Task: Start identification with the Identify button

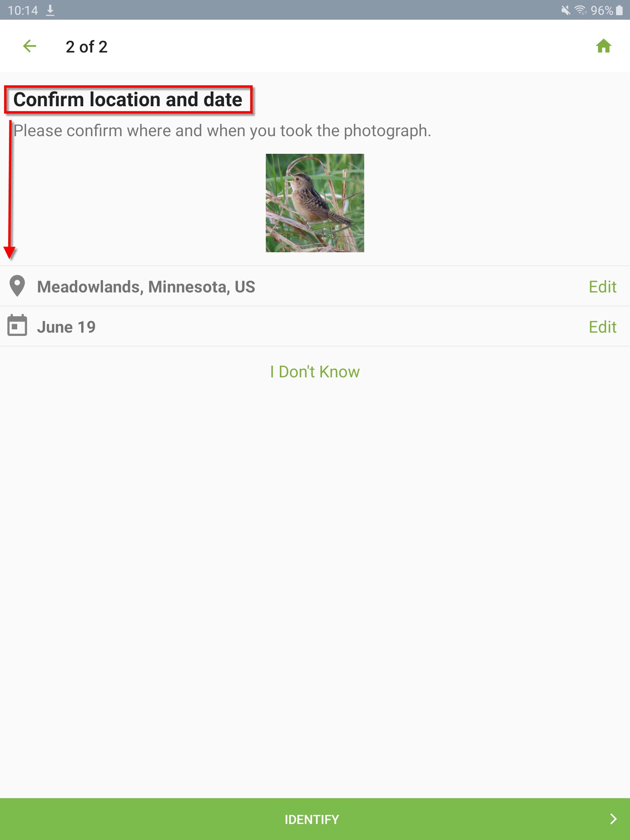Action: click(315, 819)
